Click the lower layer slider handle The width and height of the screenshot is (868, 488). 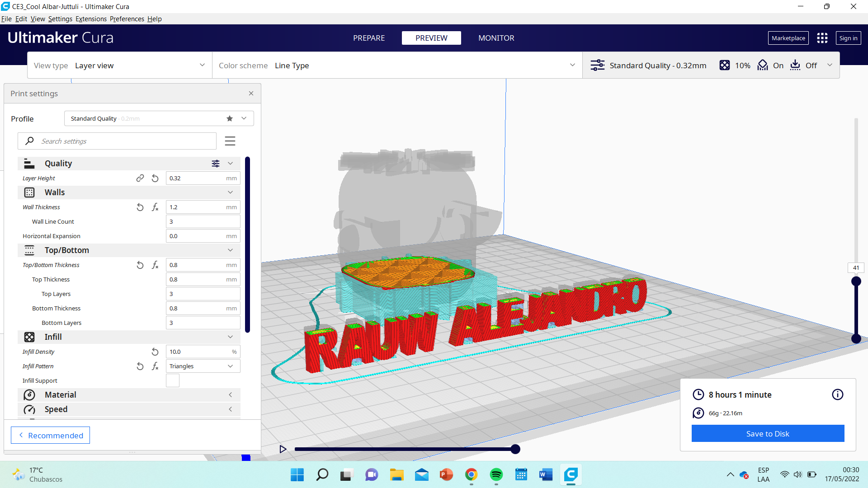coord(856,338)
